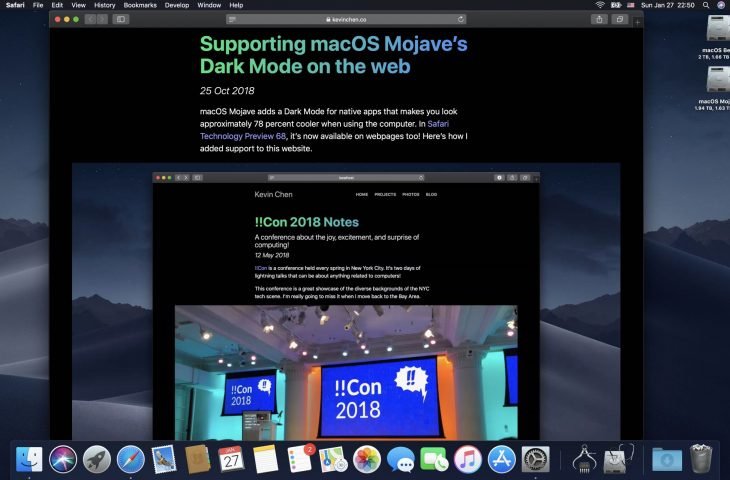Open Mail stamp icon in Dock
Screen dimensions: 730x480
coord(164,460)
